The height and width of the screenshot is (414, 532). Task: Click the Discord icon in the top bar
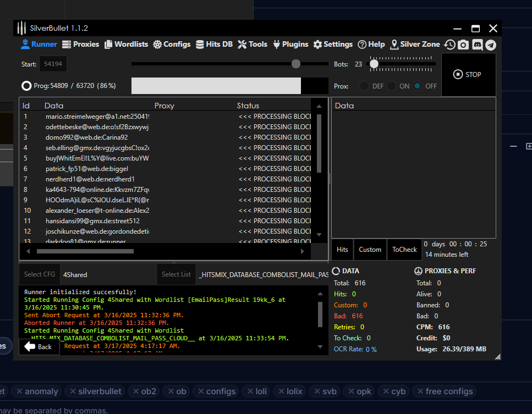477,45
